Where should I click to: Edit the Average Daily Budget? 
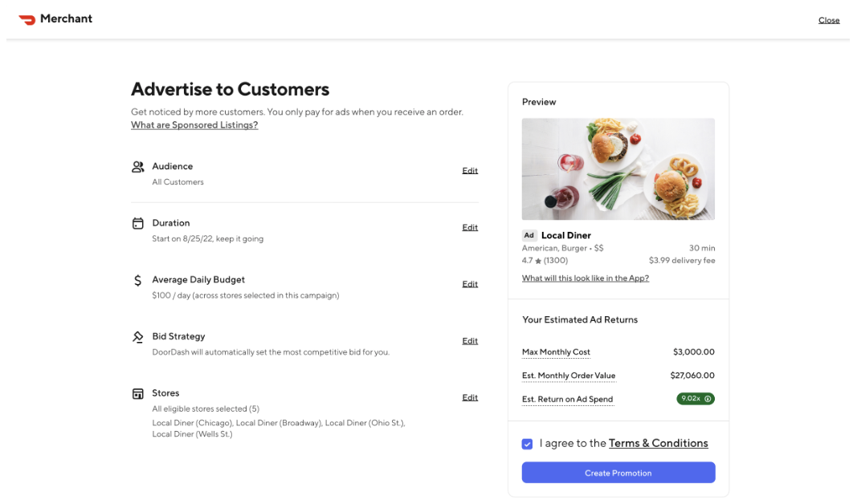click(470, 283)
